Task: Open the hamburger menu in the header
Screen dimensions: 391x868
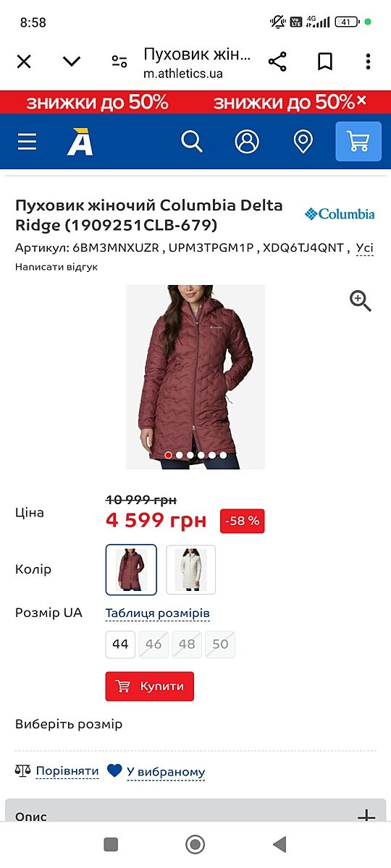Action: point(27,142)
